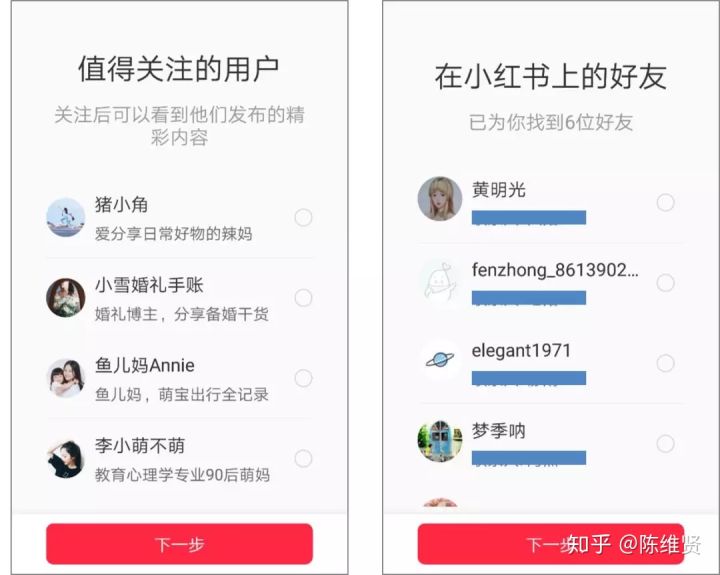The width and height of the screenshot is (720, 575).
Task: Check the circle next to 李小萌不萌
Action: tap(303, 458)
